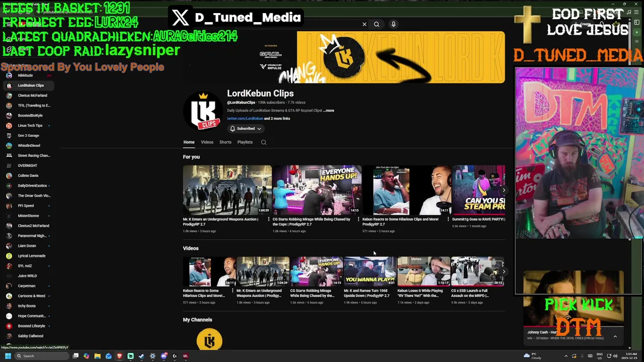The height and width of the screenshot is (362, 644).
Task: Open Linus Tech Tips sidebar entry
Action: pos(29,125)
